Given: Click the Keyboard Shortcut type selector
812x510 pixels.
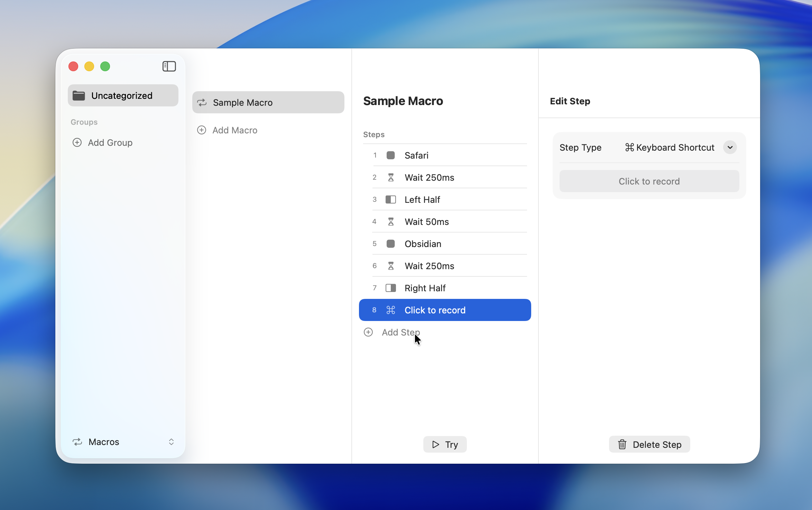Looking at the screenshot, I should (670, 148).
